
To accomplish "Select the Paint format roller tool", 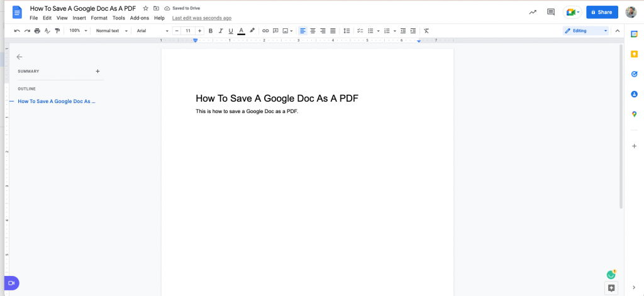I will 57,31.
